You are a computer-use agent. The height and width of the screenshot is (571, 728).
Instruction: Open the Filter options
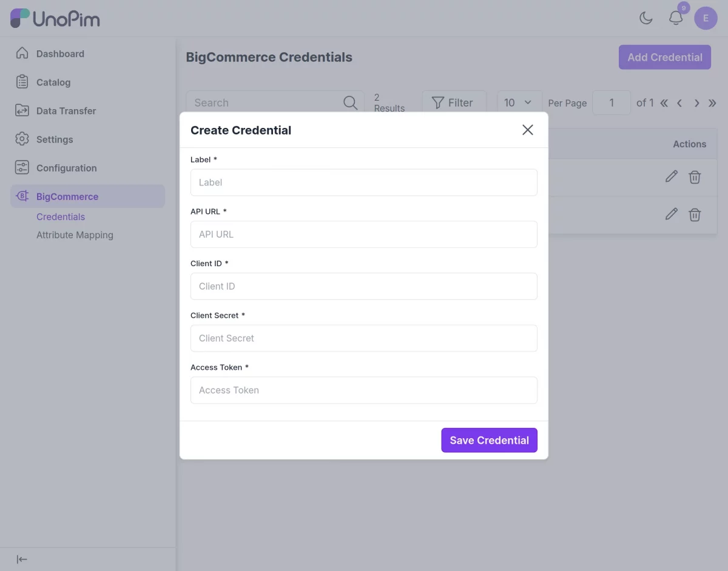click(x=454, y=102)
